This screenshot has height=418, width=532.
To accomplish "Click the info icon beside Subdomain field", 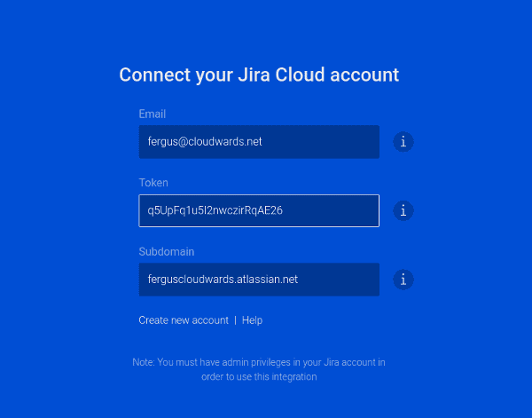I will pos(403,280).
